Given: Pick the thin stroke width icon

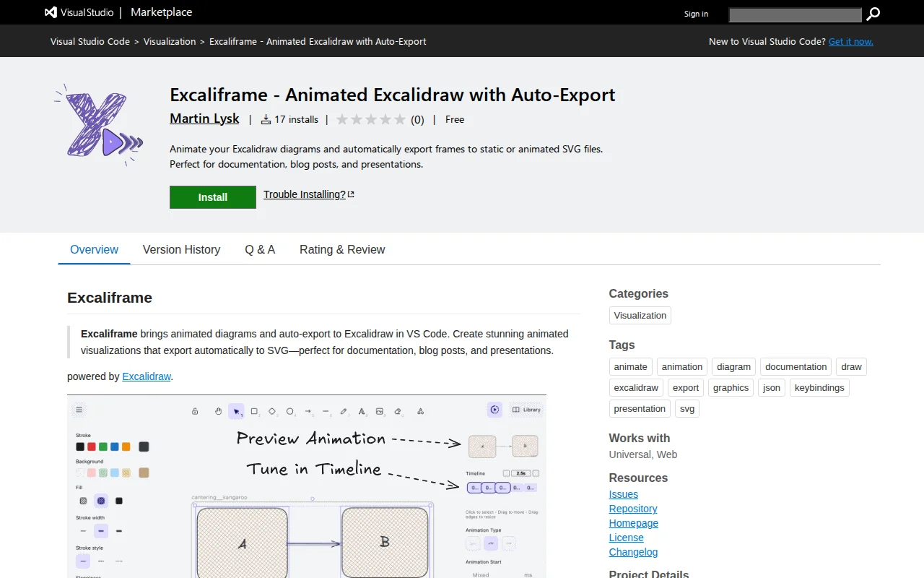Looking at the screenshot, I should point(83,531).
